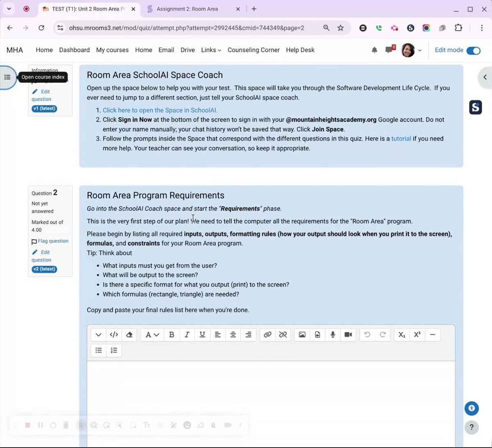
Task: Open the course index drawer
Action: pos(7,77)
